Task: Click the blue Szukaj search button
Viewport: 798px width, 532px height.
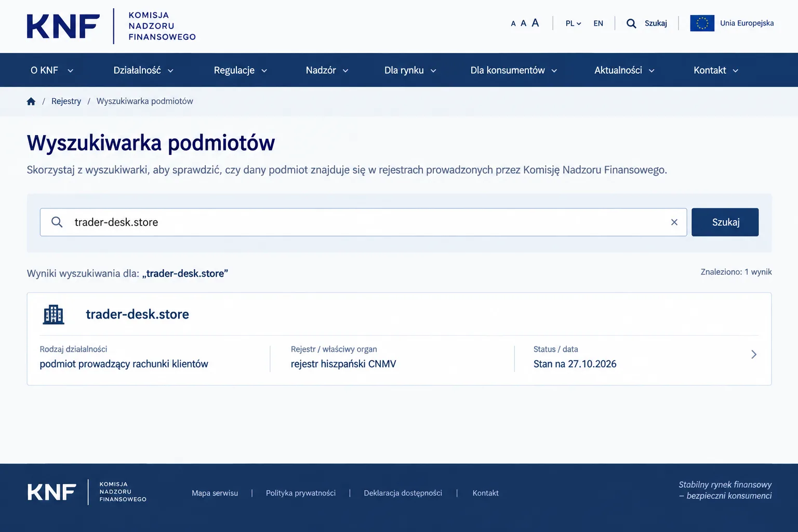Action: [725, 222]
